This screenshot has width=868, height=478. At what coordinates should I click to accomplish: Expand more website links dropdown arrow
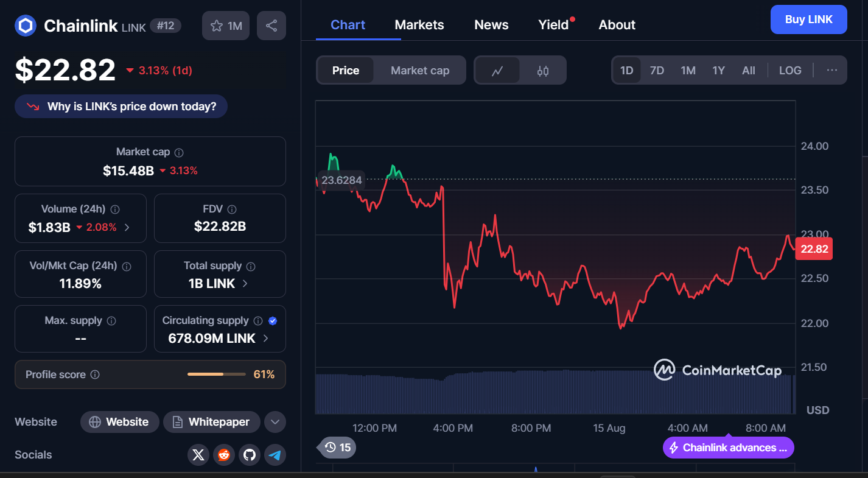(x=275, y=422)
